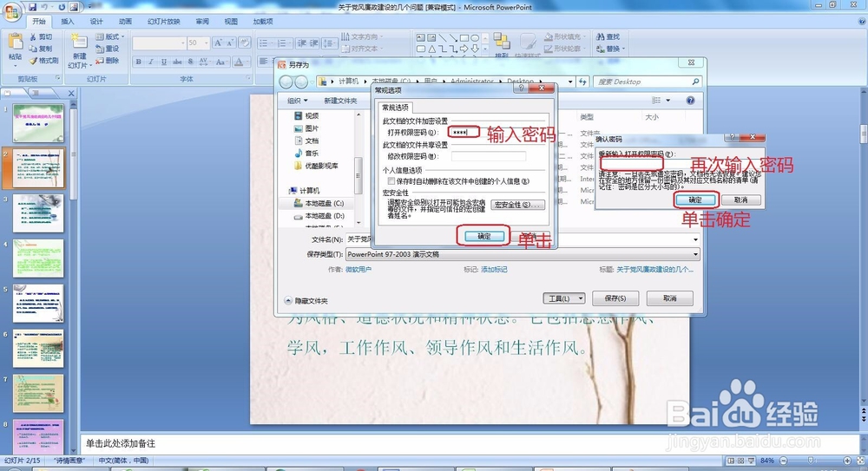Screen dimensions: 868x471
Task: Click the zoom slider in status bar
Action: (811, 461)
